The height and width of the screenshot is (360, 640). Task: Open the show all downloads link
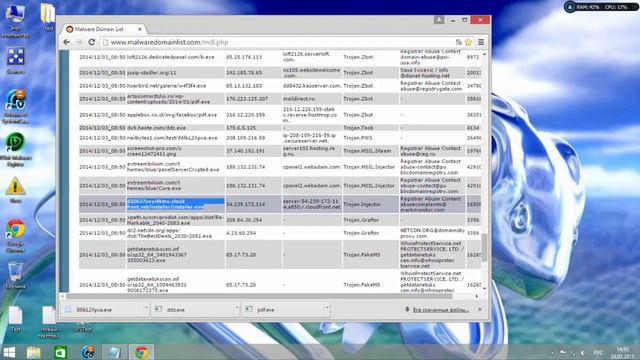[x=440, y=310]
